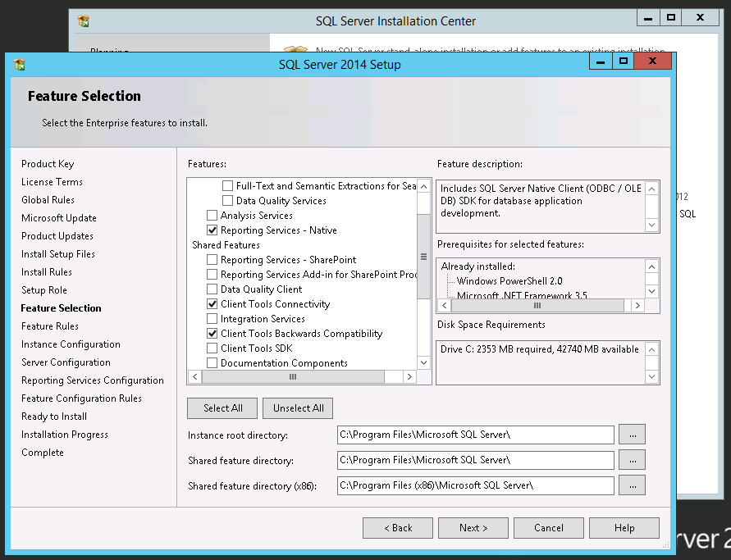This screenshot has width=731, height=560.
Task: Maximize the SQL Server 2014 Setup window
Action: point(623,61)
